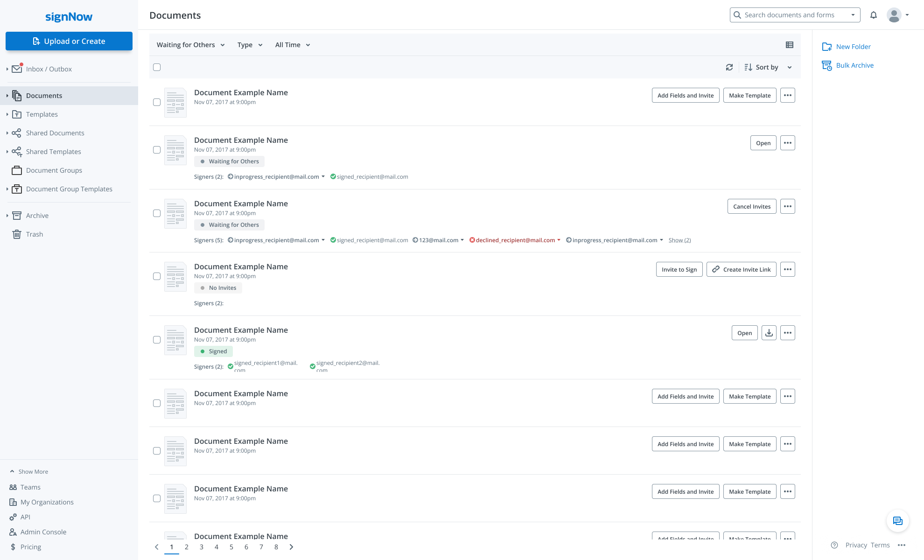Expand search options dropdown arrow
This screenshot has height=560, width=924.
pyautogui.click(x=853, y=15)
